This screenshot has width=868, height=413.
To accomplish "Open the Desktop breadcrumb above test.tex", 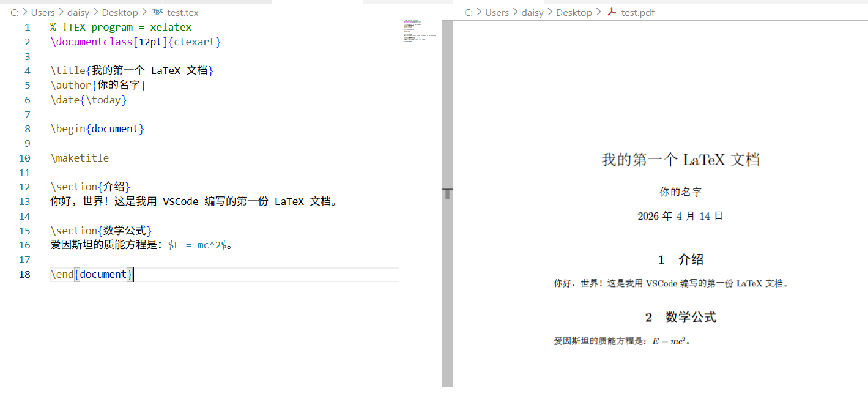I will (120, 12).
